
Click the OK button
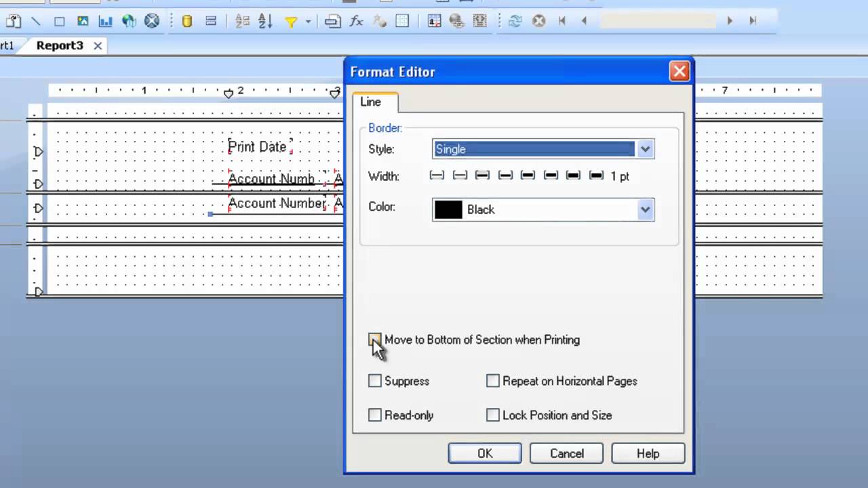[485, 453]
